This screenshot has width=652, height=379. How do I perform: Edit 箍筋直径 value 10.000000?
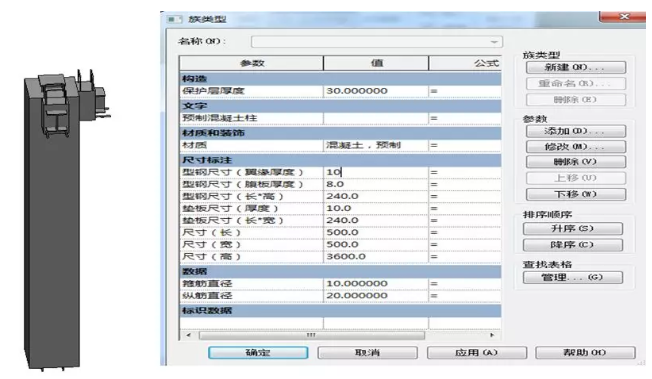tap(375, 284)
